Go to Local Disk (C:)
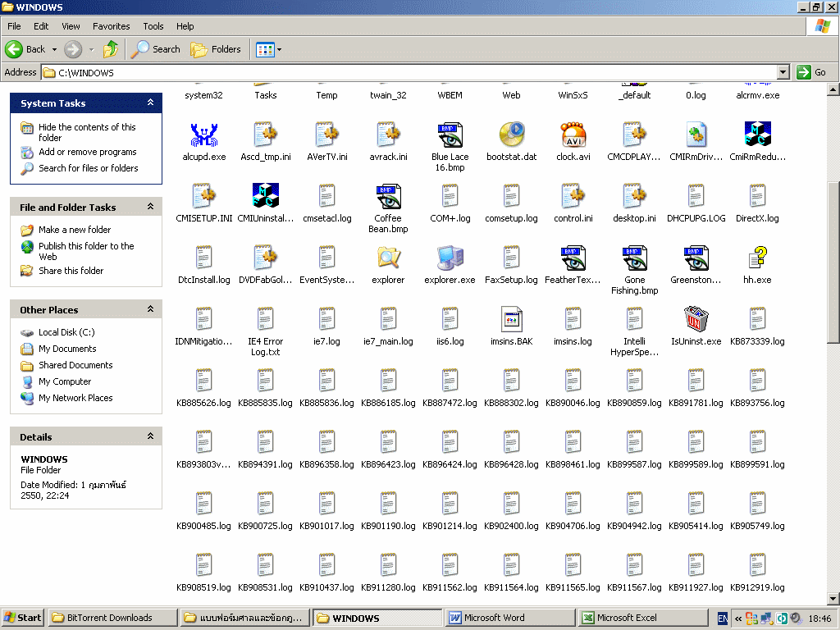 [66, 333]
